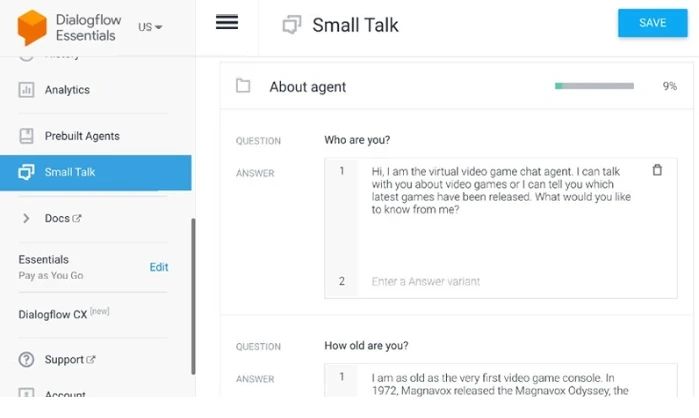Click the Account icon in sidebar

(x=26, y=393)
